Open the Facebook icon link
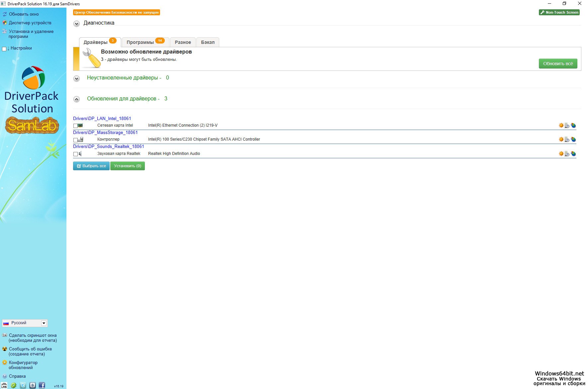Viewport: 588px width, 389px height. coord(42,385)
